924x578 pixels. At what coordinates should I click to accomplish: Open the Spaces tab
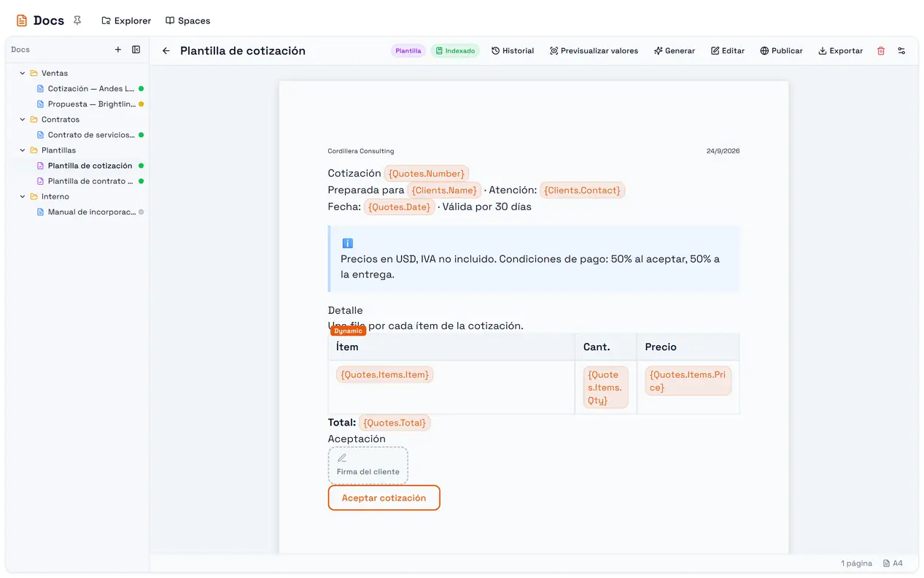[x=188, y=21]
